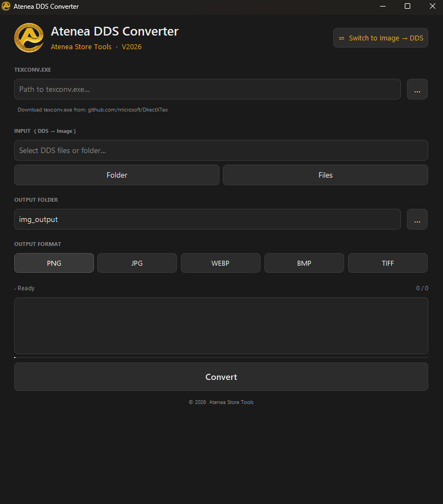443x504 pixels.
Task: Pick BMP output format
Action: (x=304, y=263)
